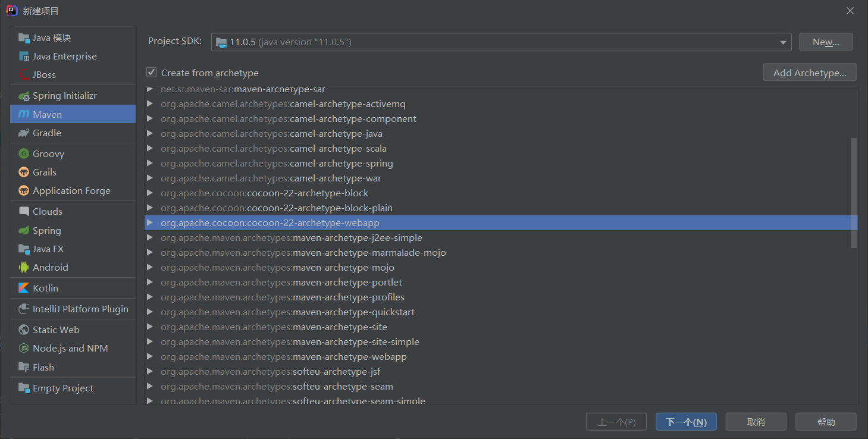Click the Kotlin icon

(x=24, y=288)
